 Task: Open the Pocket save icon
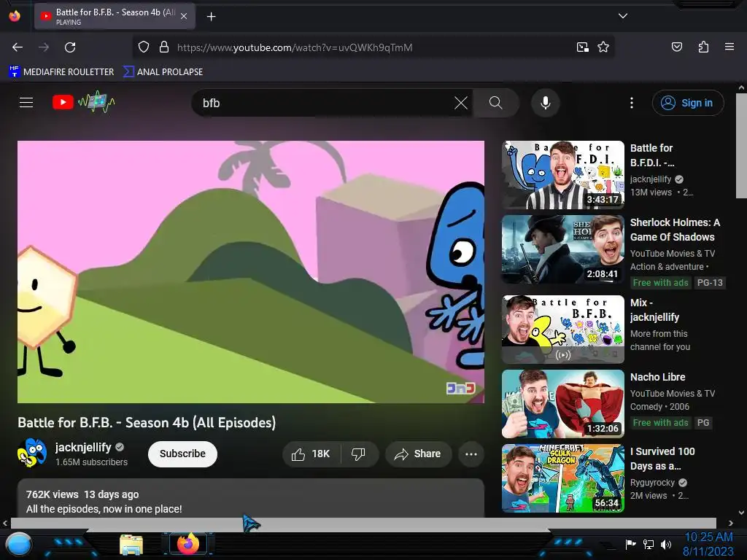676,47
